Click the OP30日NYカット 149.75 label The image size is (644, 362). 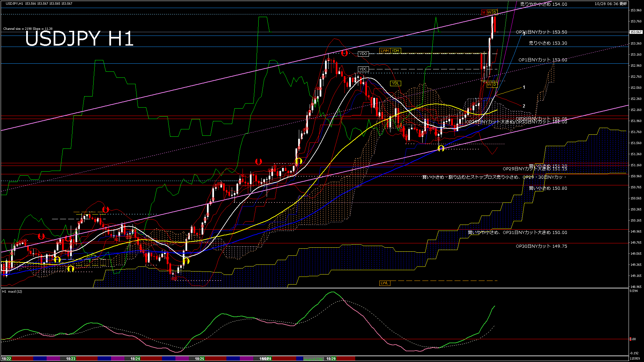pyautogui.click(x=541, y=246)
